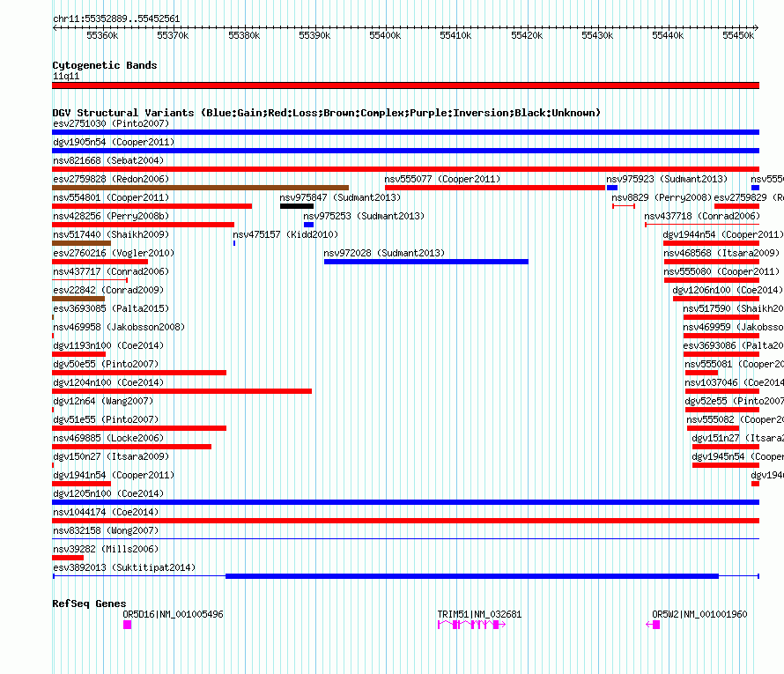Click the nsv1044174 (Coe2014) label
784x674 pixels.
click(x=106, y=512)
